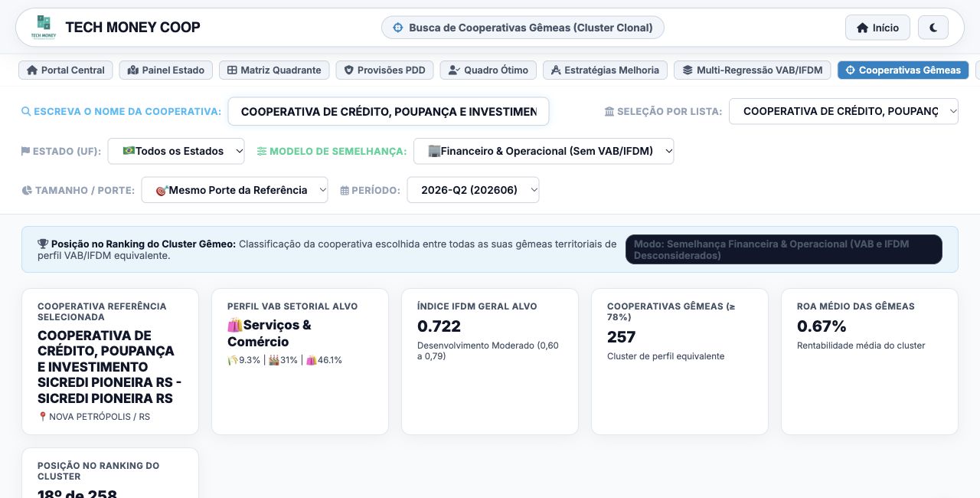This screenshot has width=980, height=498.
Task: Click the search magnifier icon by Escreva o nome
Action: pyautogui.click(x=26, y=112)
